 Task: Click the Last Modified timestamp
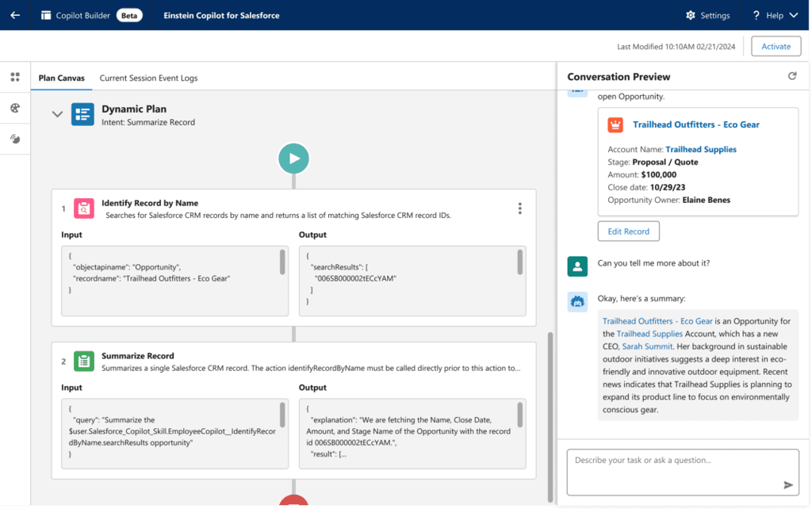click(x=676, y=47)
